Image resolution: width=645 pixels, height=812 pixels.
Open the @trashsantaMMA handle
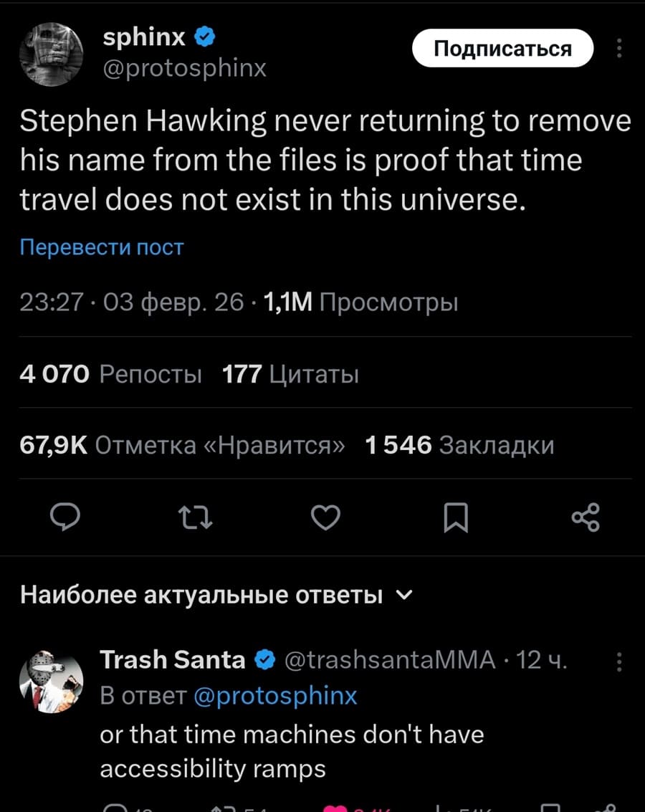coord(390,659)
